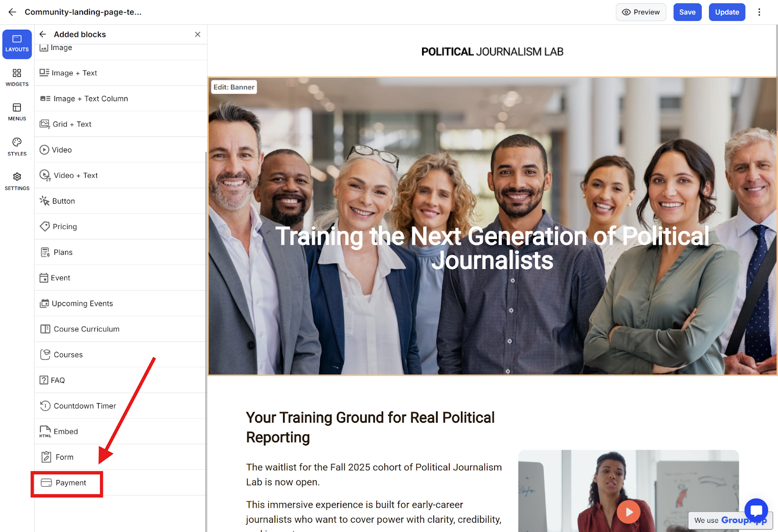Screen dimensions: 778x532
Task: Open the Settings gear panel
Action: (17, 181)
